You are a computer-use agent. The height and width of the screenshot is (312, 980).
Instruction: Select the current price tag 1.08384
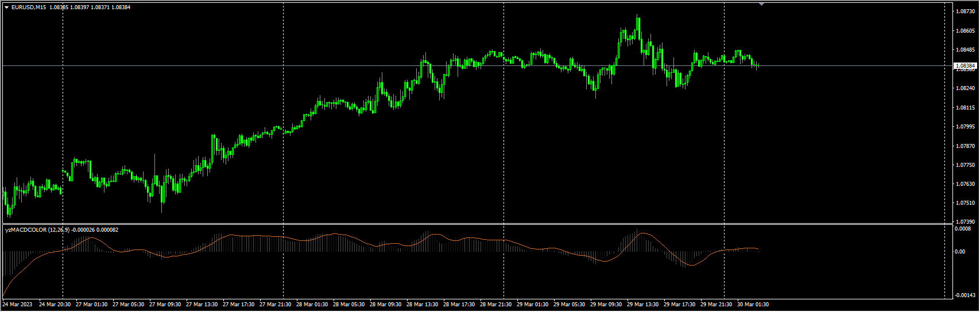point(964,66)
